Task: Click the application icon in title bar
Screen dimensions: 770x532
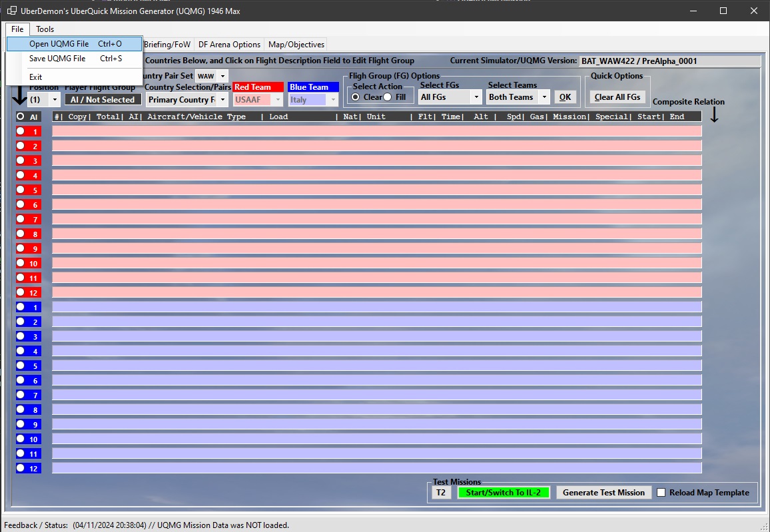Action: tap(11, 11)
